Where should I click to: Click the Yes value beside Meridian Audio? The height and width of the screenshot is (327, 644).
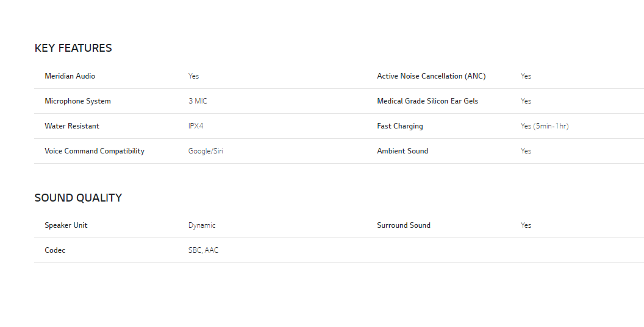193,76
